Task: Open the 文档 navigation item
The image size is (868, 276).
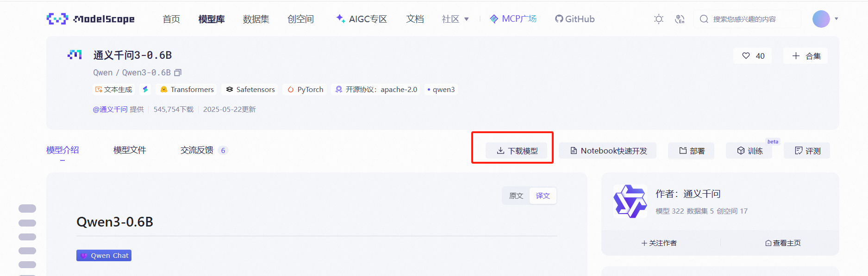Action: (x=415, y=19)
